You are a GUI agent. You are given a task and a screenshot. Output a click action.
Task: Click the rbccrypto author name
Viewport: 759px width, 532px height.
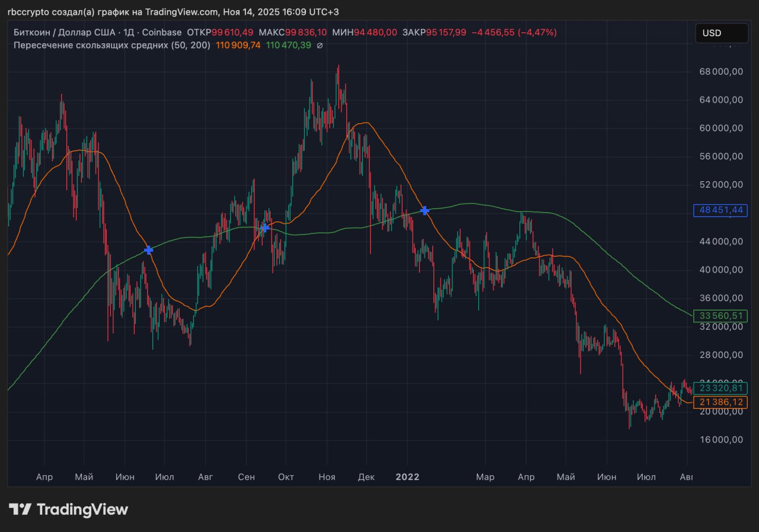(27, 12)
